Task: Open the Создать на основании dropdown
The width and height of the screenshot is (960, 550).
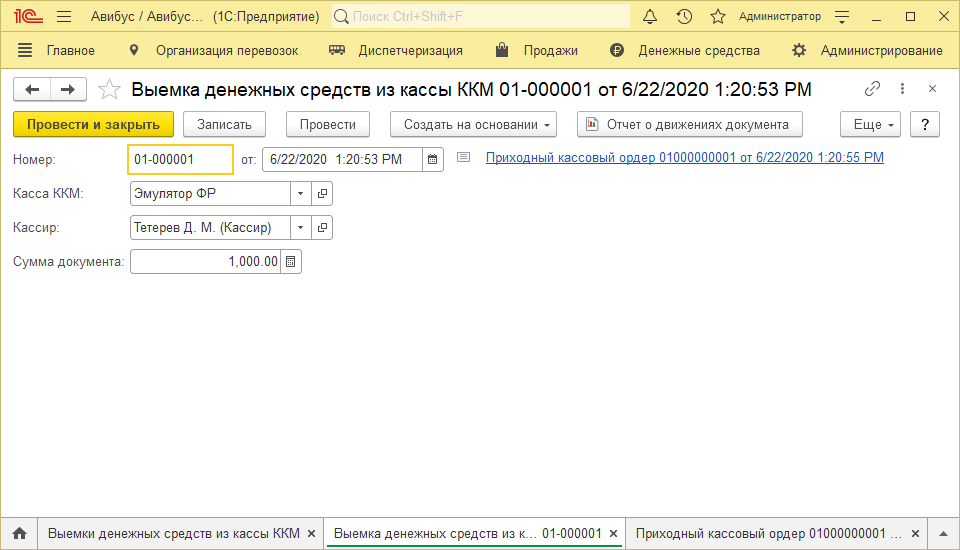Action: tap(478, 124)
